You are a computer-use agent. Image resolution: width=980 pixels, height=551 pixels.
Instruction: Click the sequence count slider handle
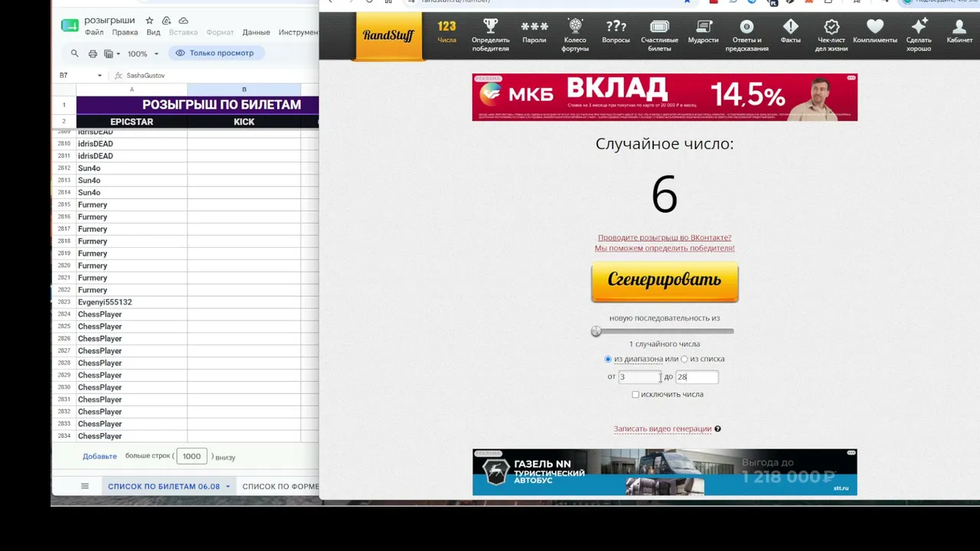click(x=596, y=331)
